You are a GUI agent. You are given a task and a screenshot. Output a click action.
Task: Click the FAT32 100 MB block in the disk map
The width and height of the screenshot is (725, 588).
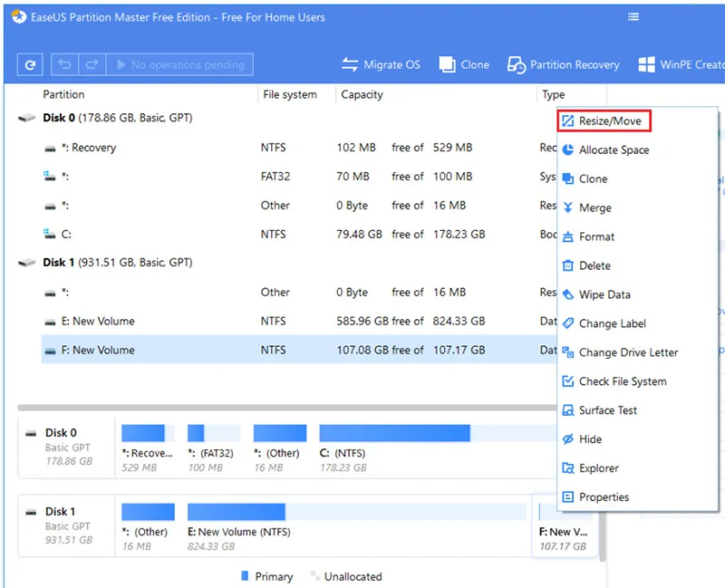(214, 448)
